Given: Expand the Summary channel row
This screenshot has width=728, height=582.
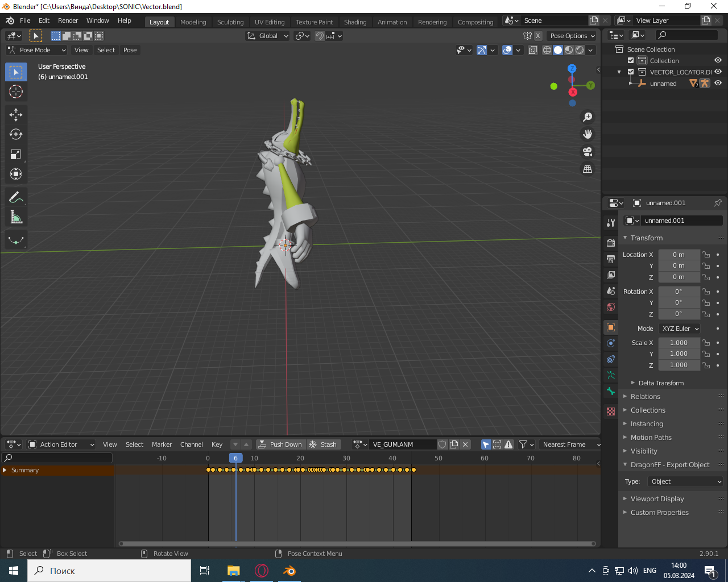Looking at the screenshot, I should [x=5, y=470].
